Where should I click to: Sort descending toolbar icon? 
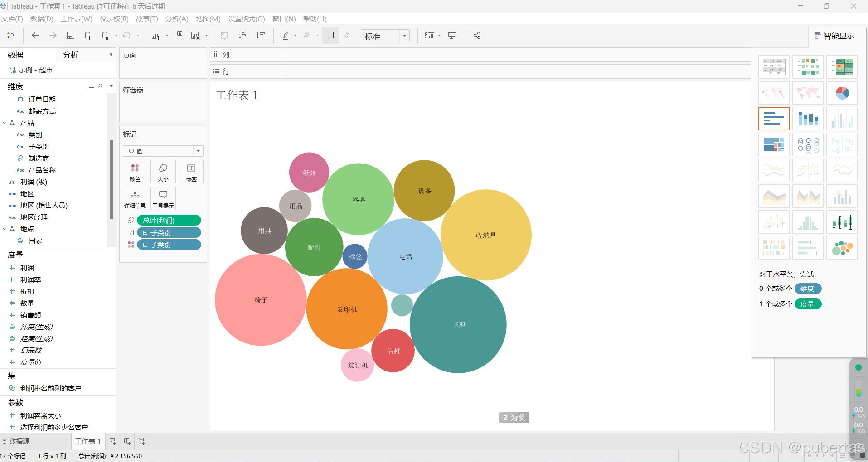(x=261, y=35)
